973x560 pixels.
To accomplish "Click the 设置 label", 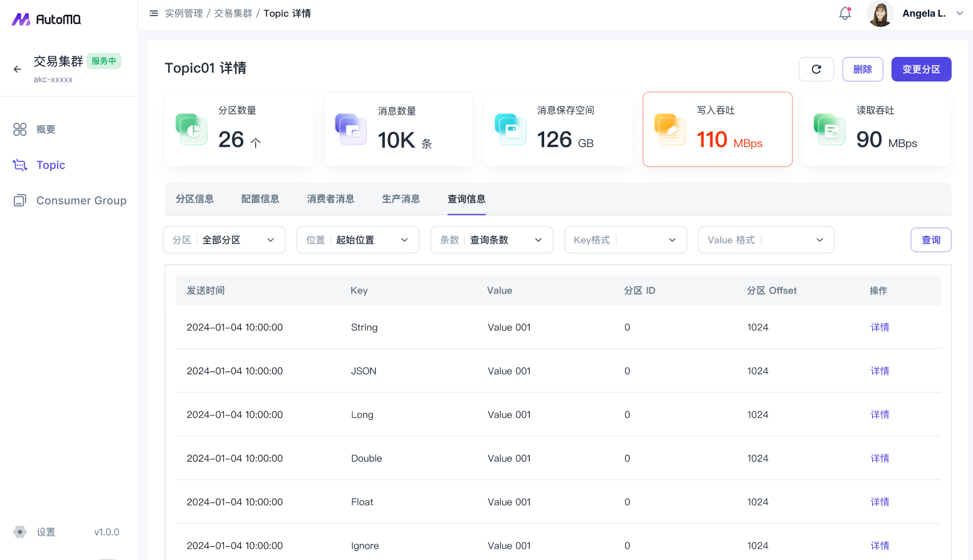I will [x=46, y=532].
